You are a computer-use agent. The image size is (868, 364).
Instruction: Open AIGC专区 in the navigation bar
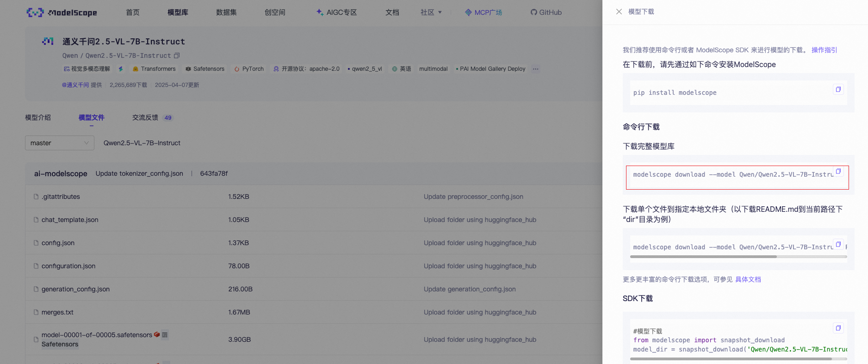coord(336,12)
